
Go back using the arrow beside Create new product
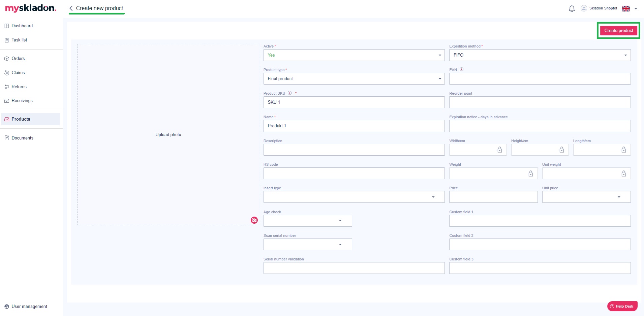click(x=71, y=8)
